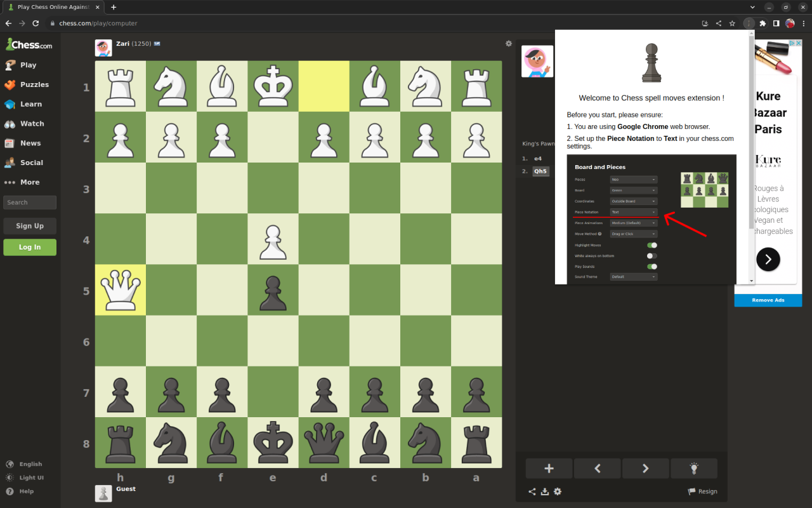Open the Watch section in sidebar

pyautogui.click(x=11, y=123)
